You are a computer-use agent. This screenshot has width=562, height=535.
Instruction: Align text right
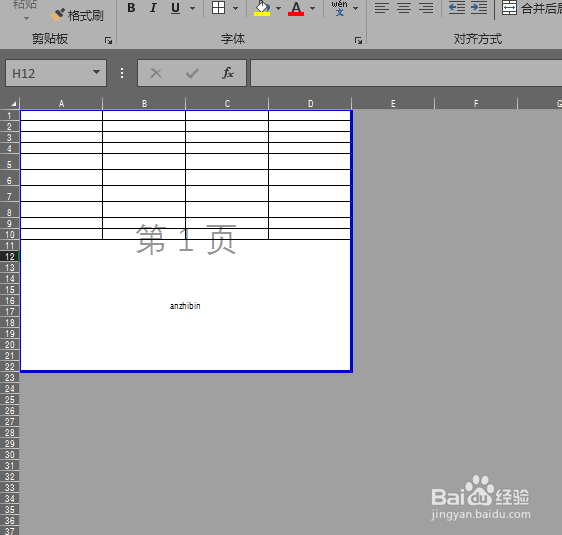coord(426,8)
